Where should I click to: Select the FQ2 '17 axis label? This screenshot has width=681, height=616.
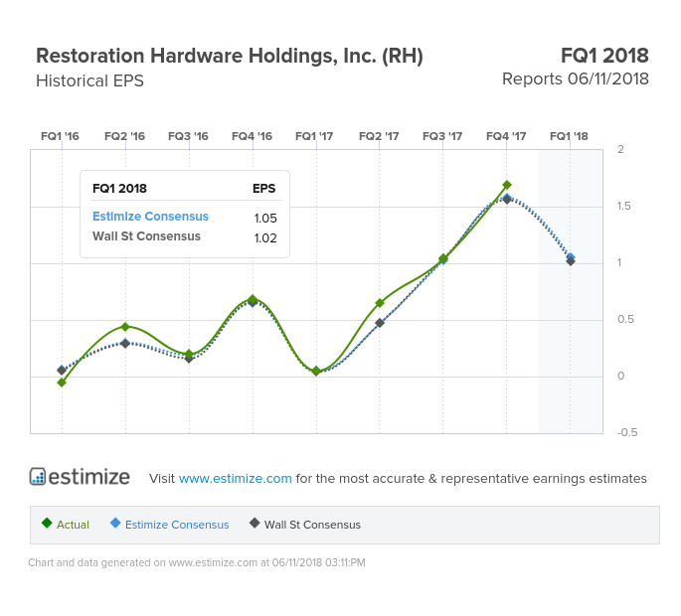pos(379,136)
